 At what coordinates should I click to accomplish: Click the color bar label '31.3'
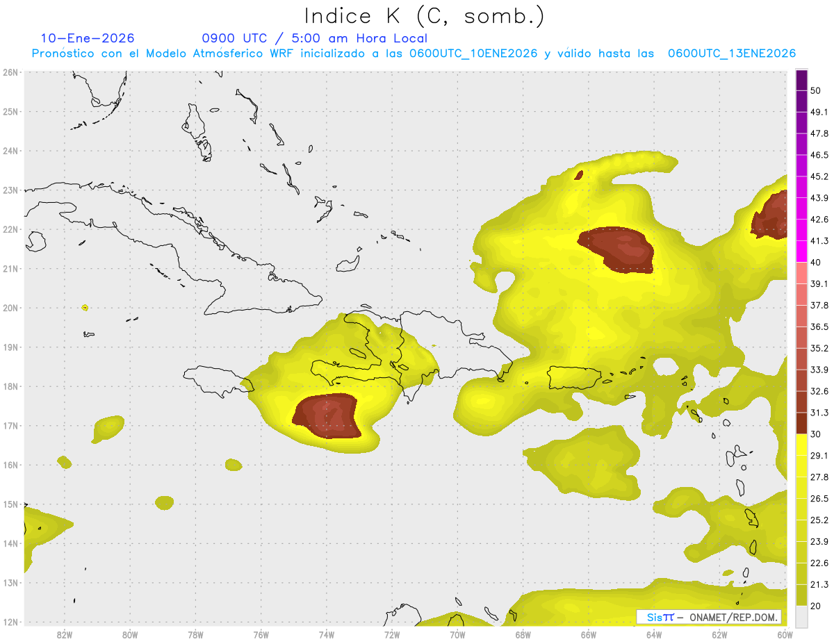point(819,413)
